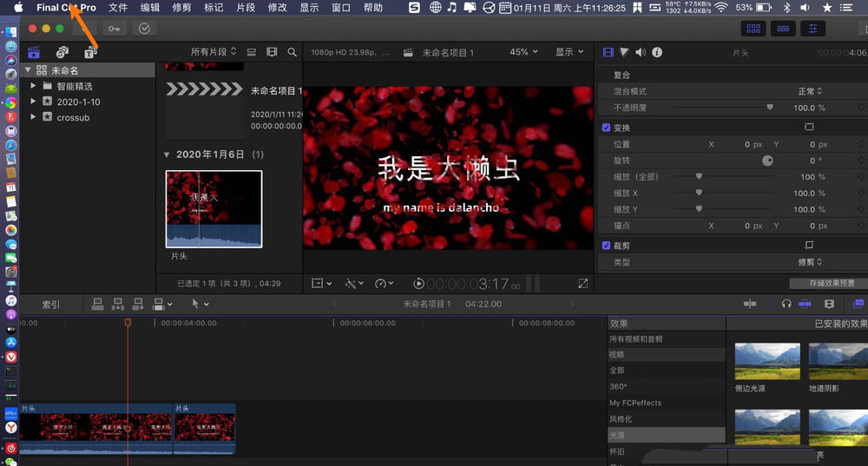Open the 修剪 menu in menu bar
868x466 pixels.
click(x=181, y=7)
